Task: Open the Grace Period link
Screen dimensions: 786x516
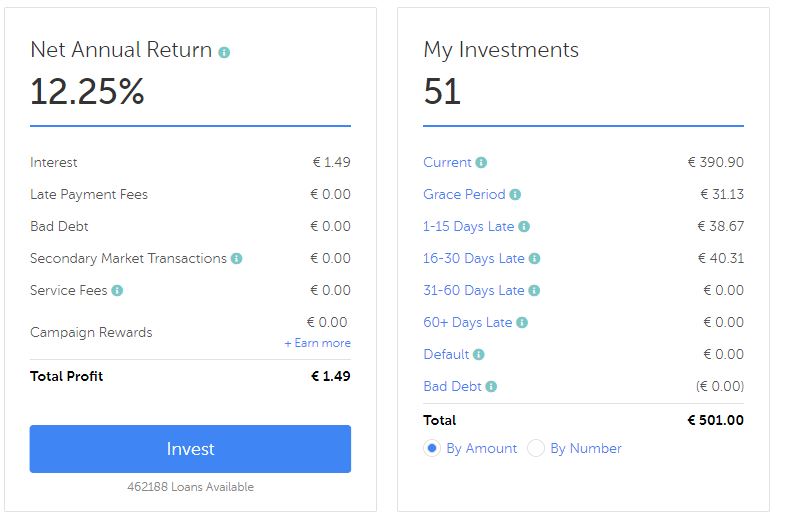Action: (464, 195)
